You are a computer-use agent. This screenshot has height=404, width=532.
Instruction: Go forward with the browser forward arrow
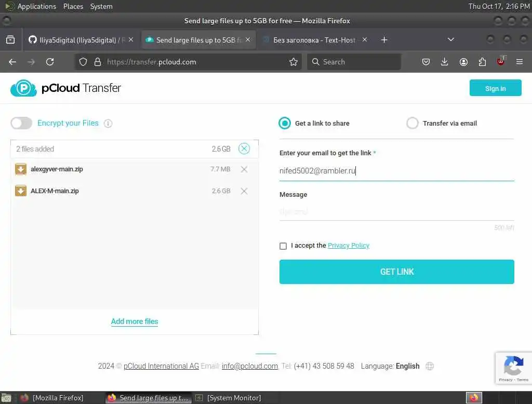31,62
